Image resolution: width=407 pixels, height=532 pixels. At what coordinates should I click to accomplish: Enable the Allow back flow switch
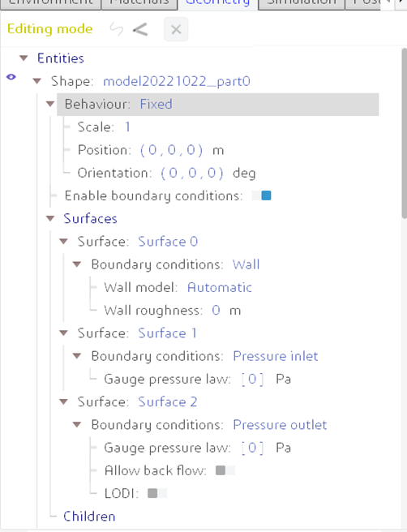pos(225,470)
